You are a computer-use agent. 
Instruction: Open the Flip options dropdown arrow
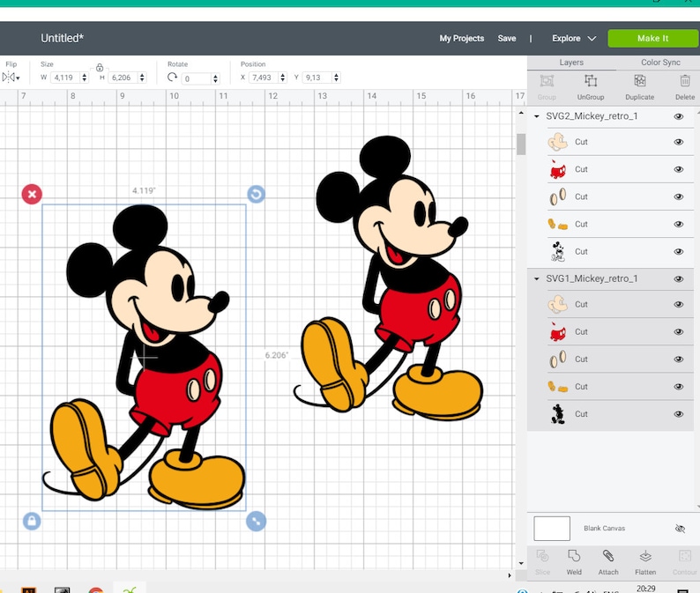pos(18,78)
